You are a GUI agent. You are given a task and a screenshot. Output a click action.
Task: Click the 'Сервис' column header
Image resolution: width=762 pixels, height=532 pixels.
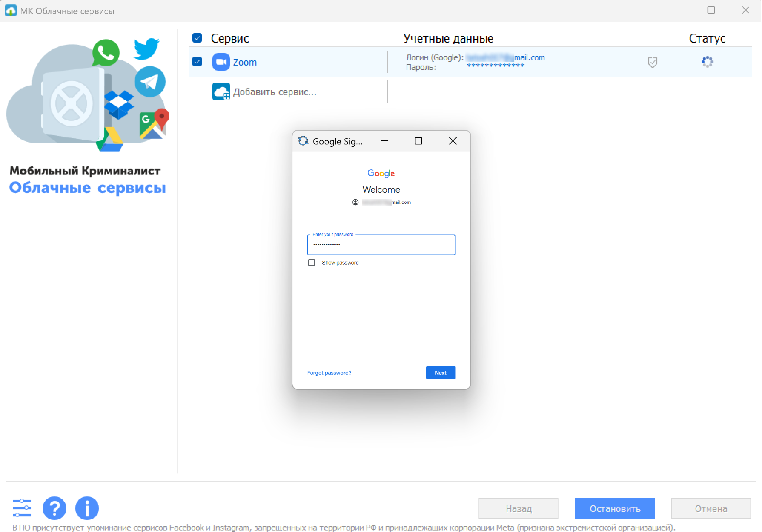click(230, 39)
